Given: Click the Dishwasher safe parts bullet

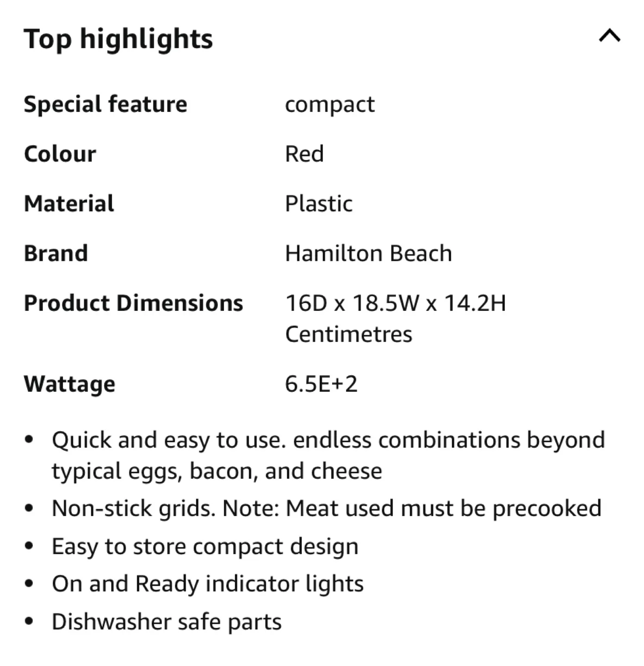Looking at the screenshot, I should click(x=167, y=621).
